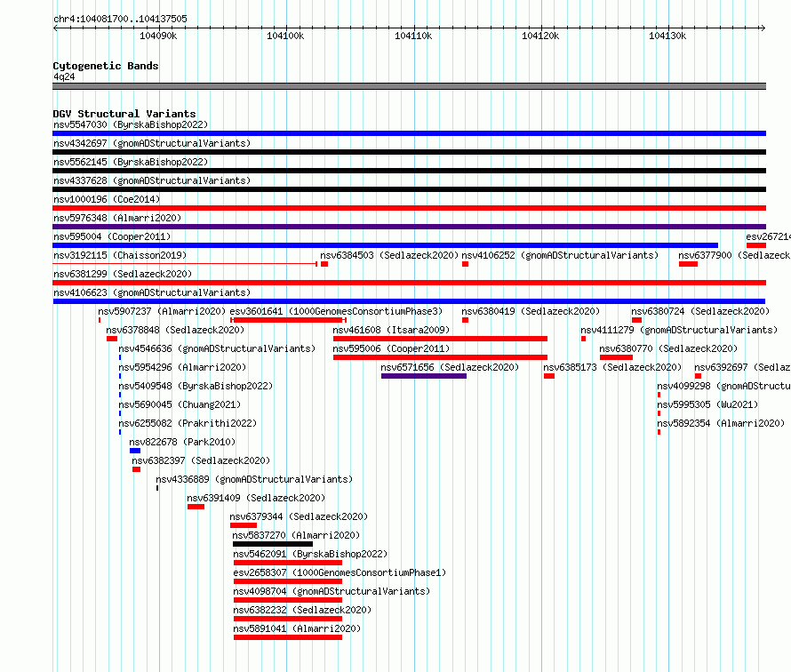Click esv2658307 (1000GenomesConsortiumPhase1) label

[x=340, y=572]
